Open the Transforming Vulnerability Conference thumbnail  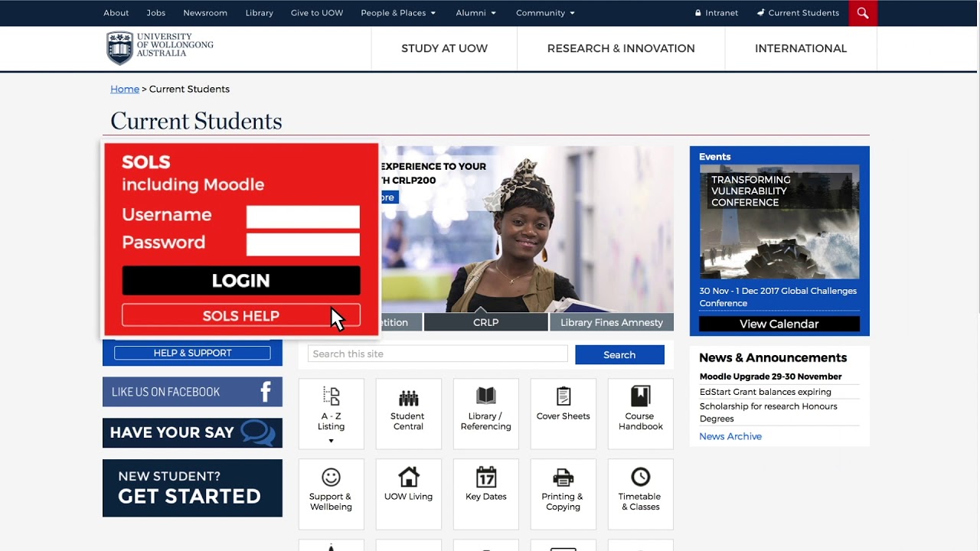[x=779, y=221]
